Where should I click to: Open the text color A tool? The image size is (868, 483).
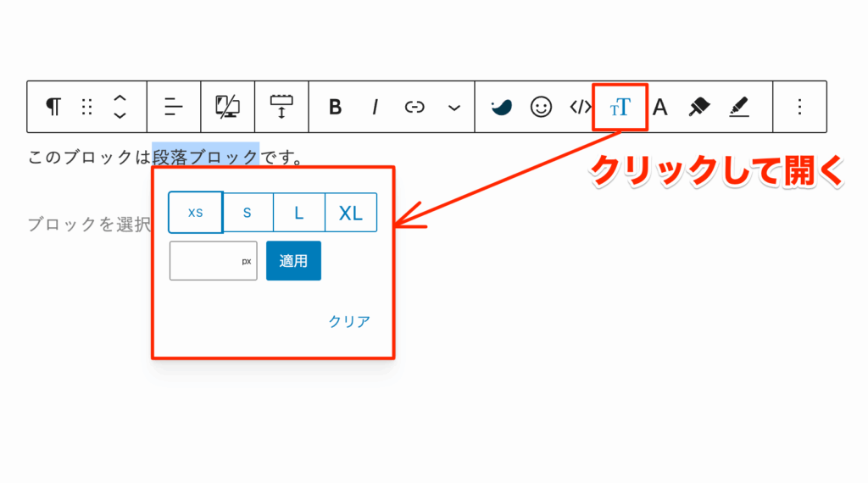[x=659, y=107]
